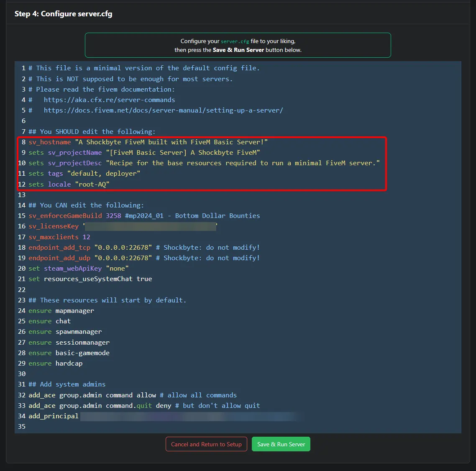The image size is (476, 471).
Task: Click the add_ace command.quit deny line
Action: 144,406
